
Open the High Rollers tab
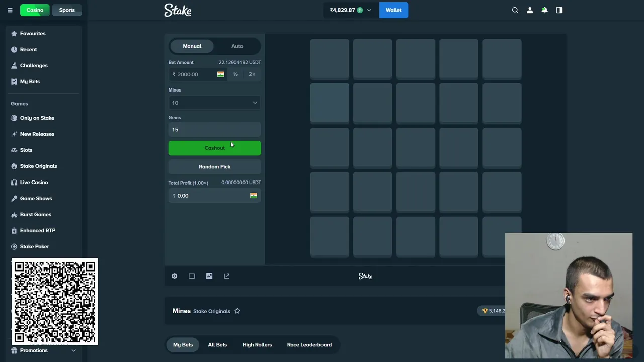click(257, 345)
